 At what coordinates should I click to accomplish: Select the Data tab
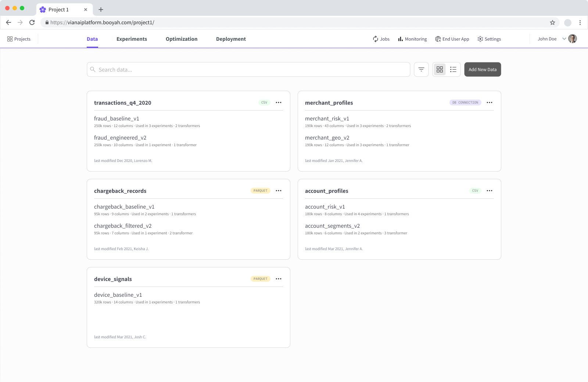pos(92,39)
